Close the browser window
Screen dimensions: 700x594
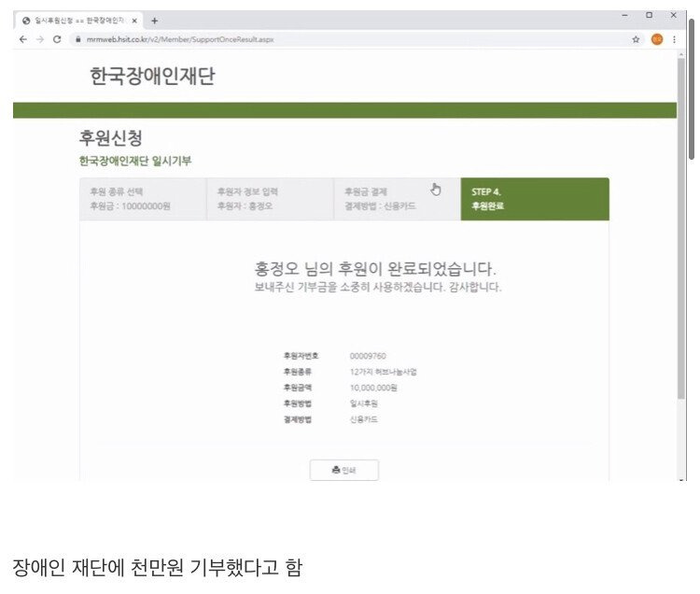point(674,15)
